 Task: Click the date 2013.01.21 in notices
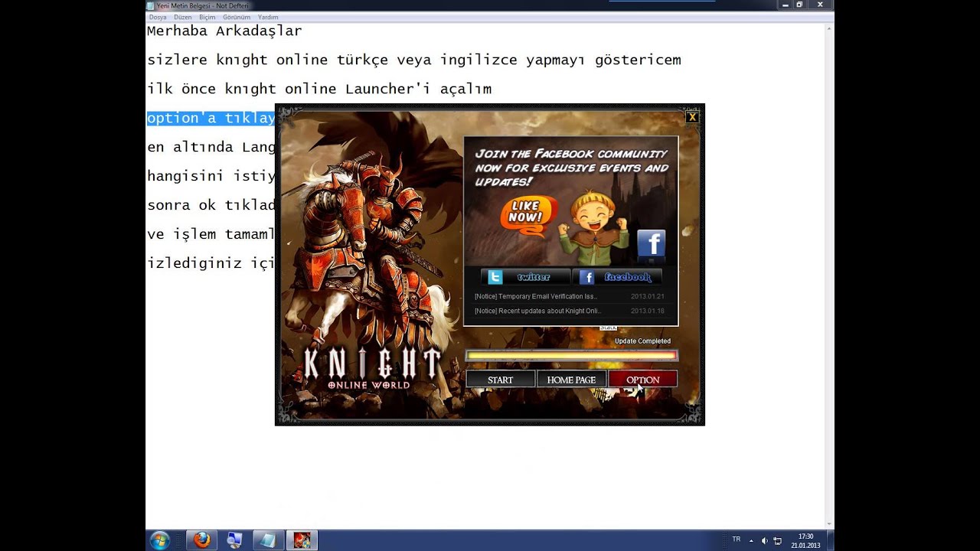click(648, 296)
